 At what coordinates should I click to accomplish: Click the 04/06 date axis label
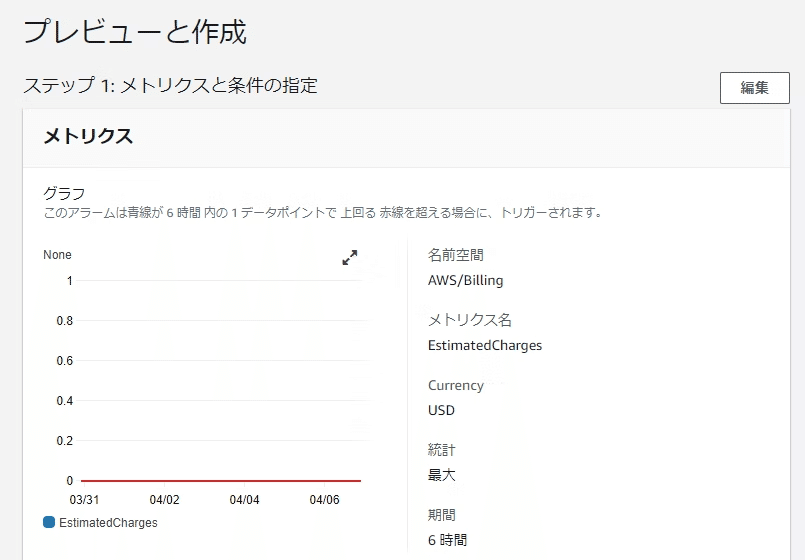[x=324, y=499]
